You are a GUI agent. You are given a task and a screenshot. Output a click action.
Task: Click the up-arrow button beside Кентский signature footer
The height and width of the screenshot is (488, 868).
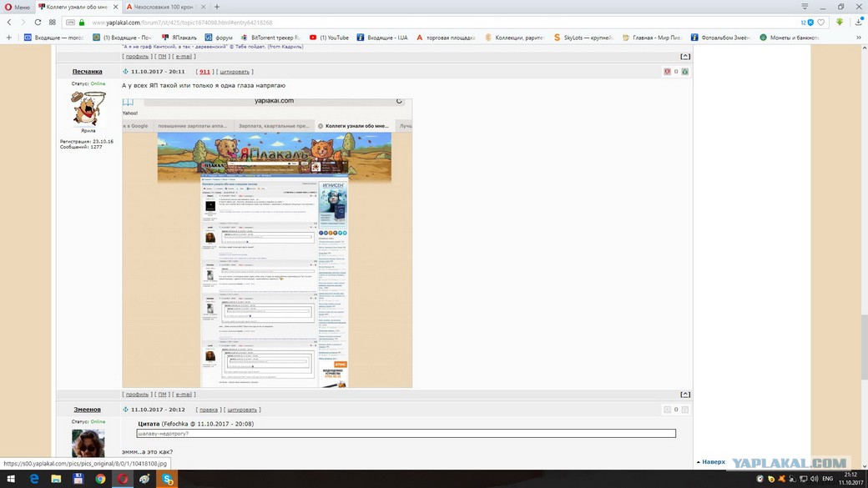[x=684, y=57]
